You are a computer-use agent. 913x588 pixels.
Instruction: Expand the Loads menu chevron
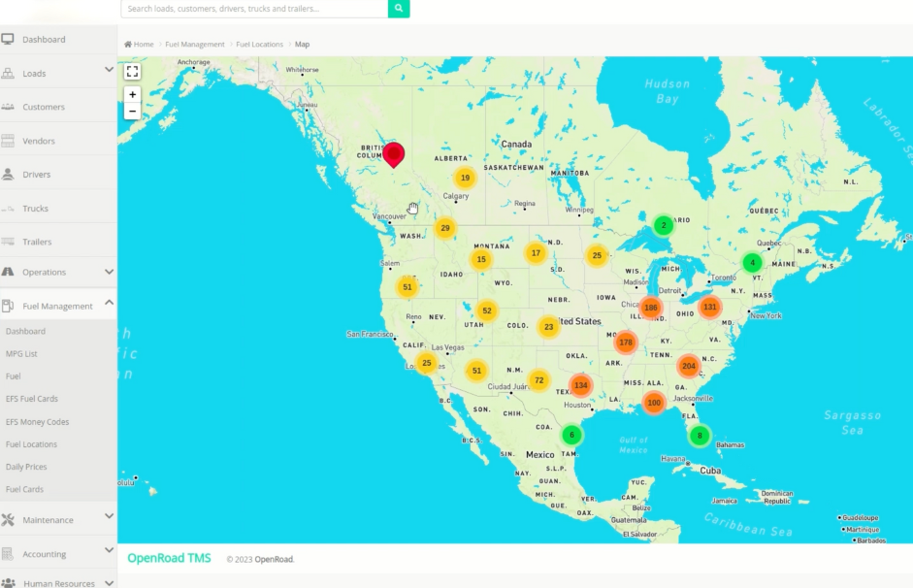pos(109,70)
